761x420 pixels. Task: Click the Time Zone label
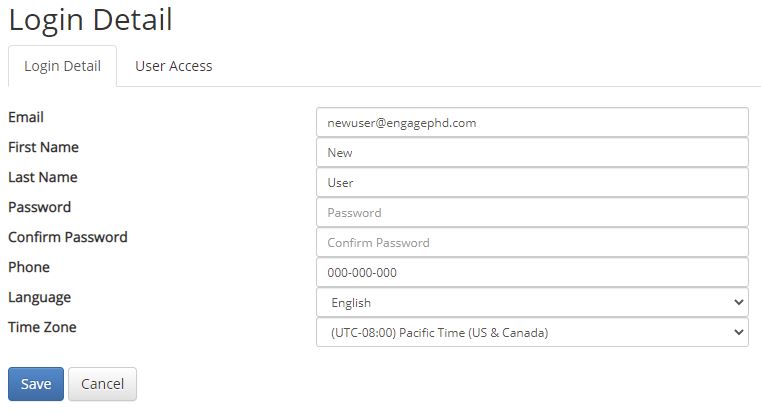pyautogui.click(x=42, y=327)
